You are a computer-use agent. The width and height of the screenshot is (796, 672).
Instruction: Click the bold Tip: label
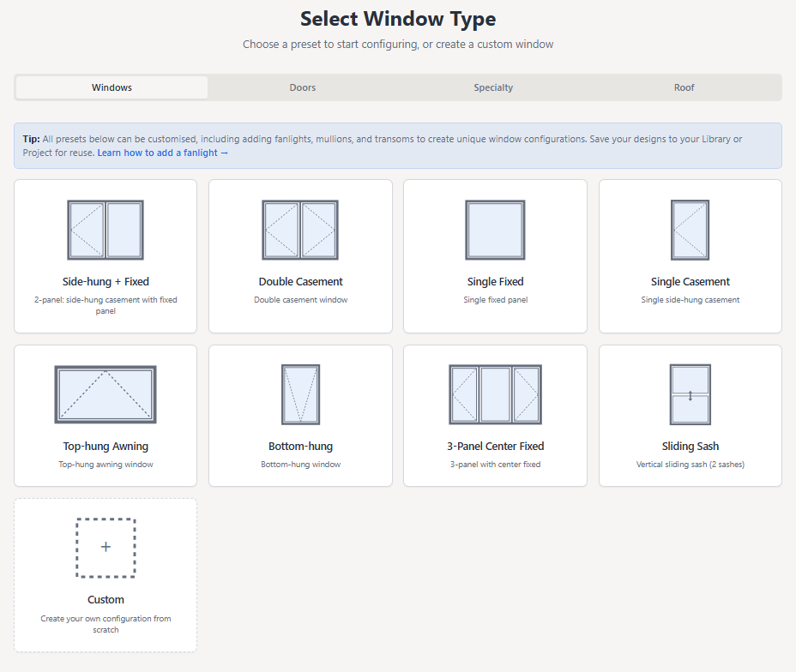click(x=31, y=139)
